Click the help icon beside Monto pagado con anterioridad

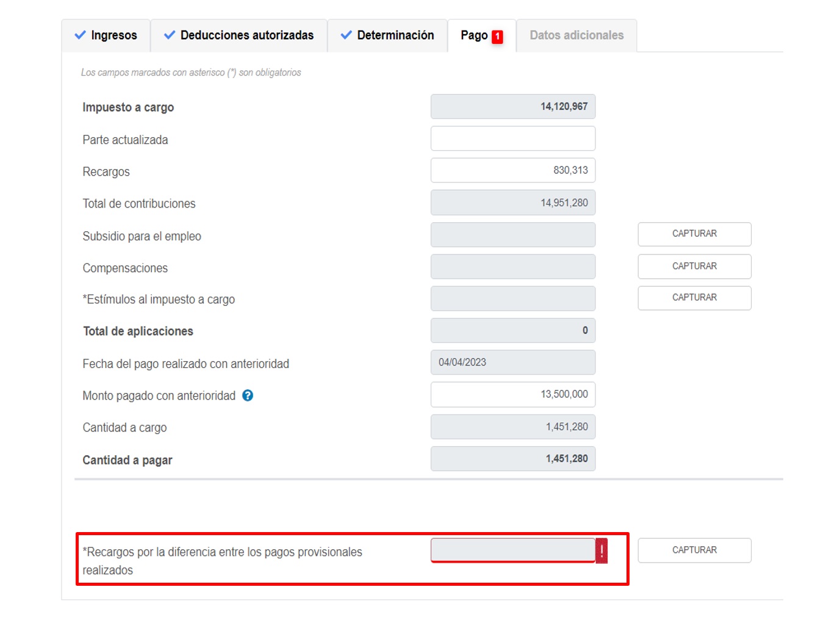tap(248, 395)
